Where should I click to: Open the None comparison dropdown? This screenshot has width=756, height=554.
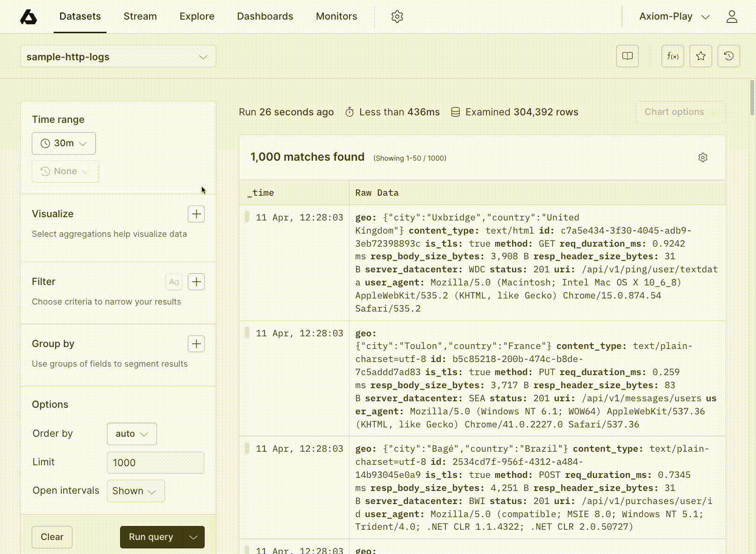point(65,171)
